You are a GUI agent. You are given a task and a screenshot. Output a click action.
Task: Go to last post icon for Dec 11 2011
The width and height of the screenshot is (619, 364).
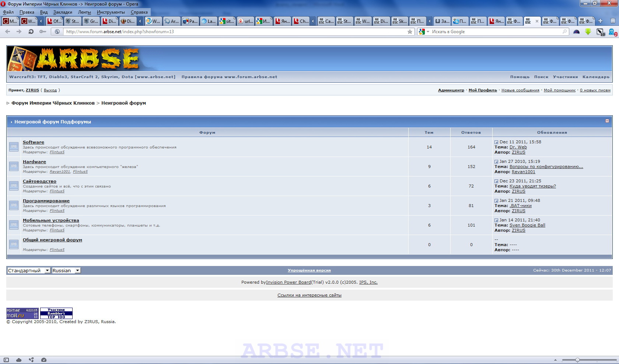pyautogui.click(x=496, y=142)
